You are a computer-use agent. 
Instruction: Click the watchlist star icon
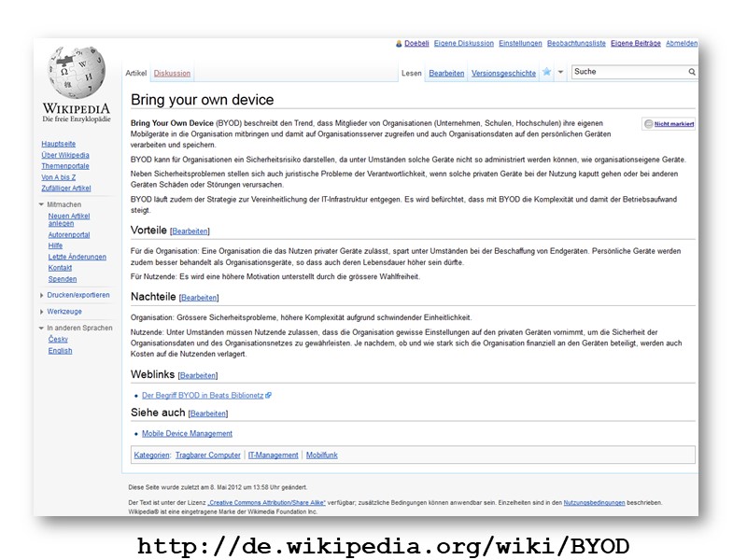[x=547, y=72]
